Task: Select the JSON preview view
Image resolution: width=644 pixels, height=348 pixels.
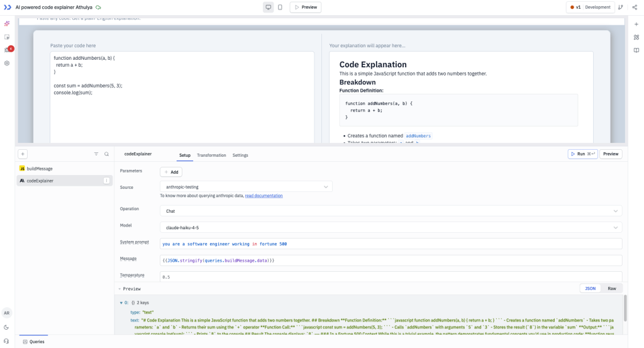Action: click(x=590, y=288)
